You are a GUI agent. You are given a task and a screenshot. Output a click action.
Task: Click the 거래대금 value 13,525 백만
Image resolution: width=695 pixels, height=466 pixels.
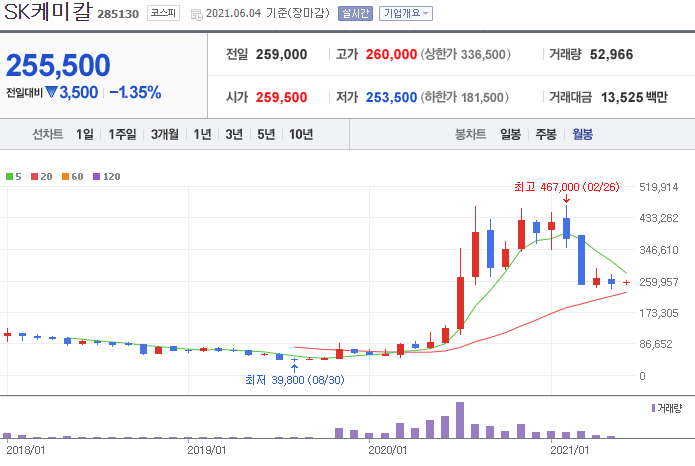click(634, 97)
